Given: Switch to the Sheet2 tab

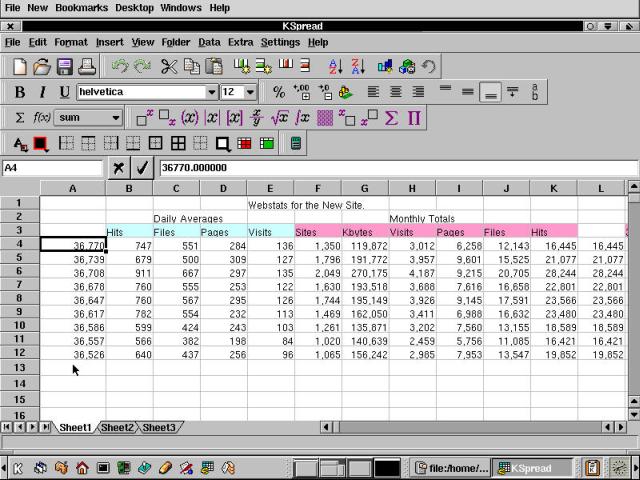Looking at the screenshot, I should [117, 428].
